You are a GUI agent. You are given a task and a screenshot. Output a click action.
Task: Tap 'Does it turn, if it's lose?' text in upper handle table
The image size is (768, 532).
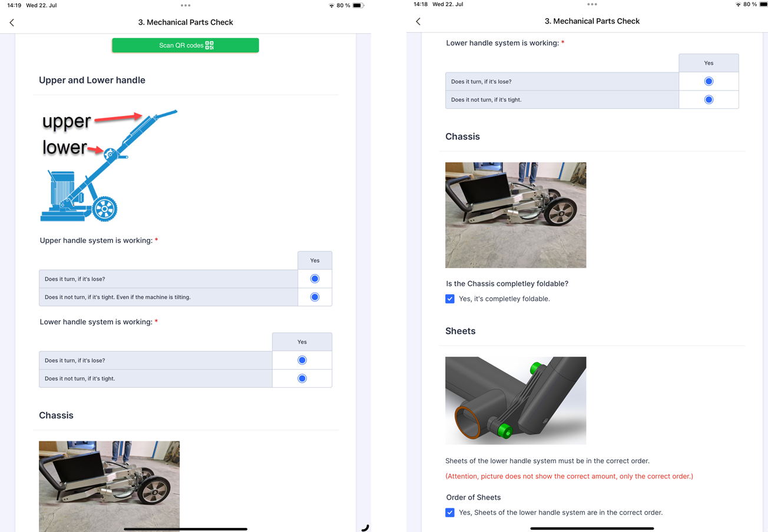[x=75, y=279]
